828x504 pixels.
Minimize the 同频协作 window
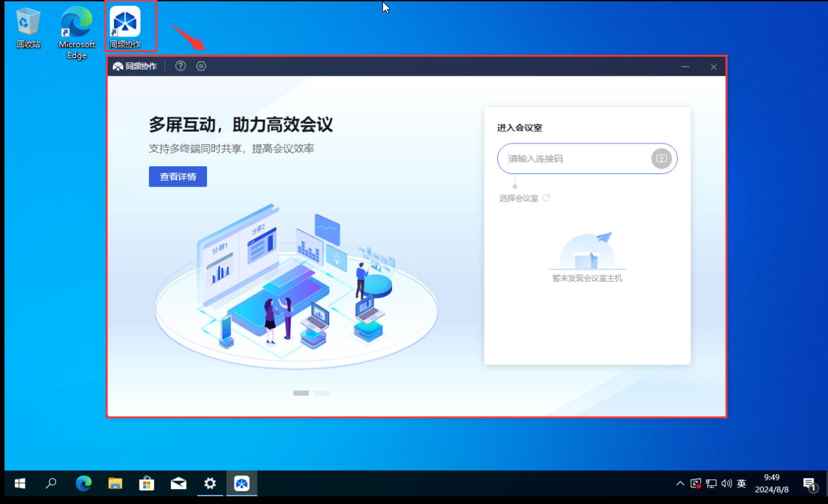[686, 67]
